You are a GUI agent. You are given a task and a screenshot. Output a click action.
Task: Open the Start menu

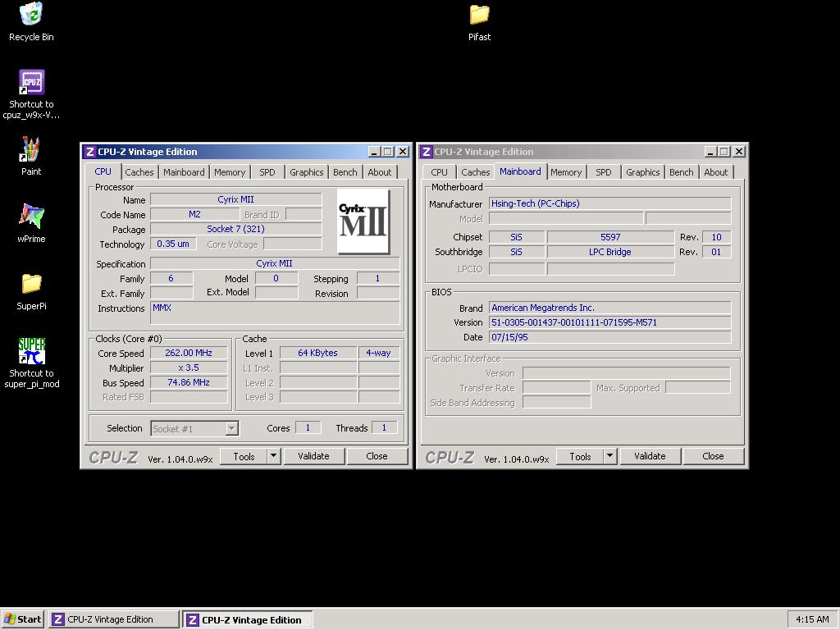click(22, 619)
